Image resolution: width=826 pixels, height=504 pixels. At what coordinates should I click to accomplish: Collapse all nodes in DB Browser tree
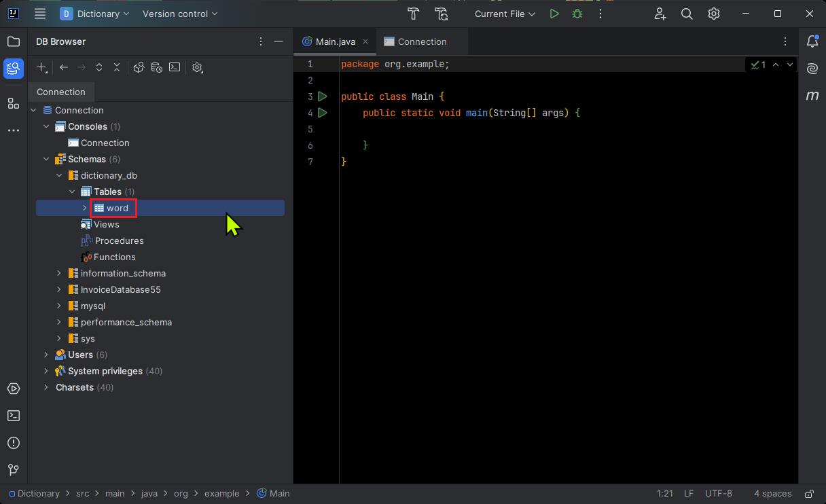tap(116, 67)
